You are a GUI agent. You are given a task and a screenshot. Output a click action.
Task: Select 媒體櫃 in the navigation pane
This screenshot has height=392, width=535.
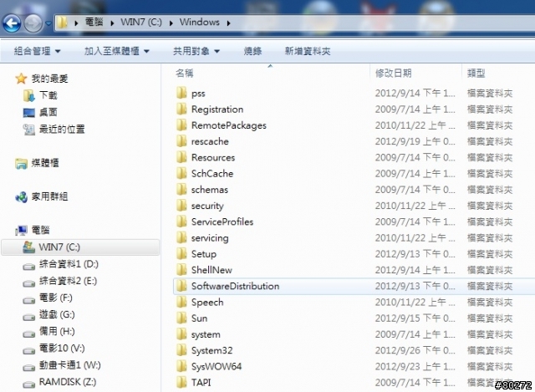click(x=37, y=163)
